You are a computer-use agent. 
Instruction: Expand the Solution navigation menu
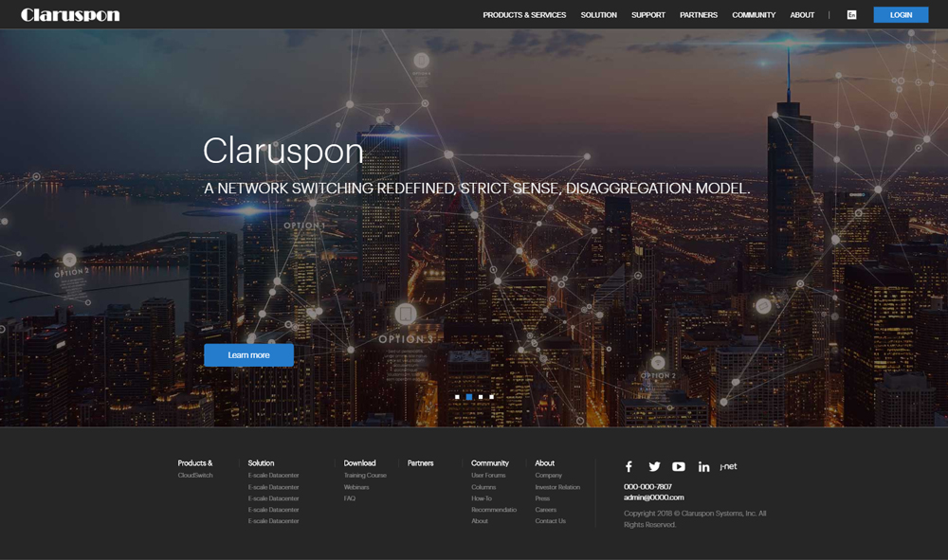pyautogui.click(x=598, y=15)
